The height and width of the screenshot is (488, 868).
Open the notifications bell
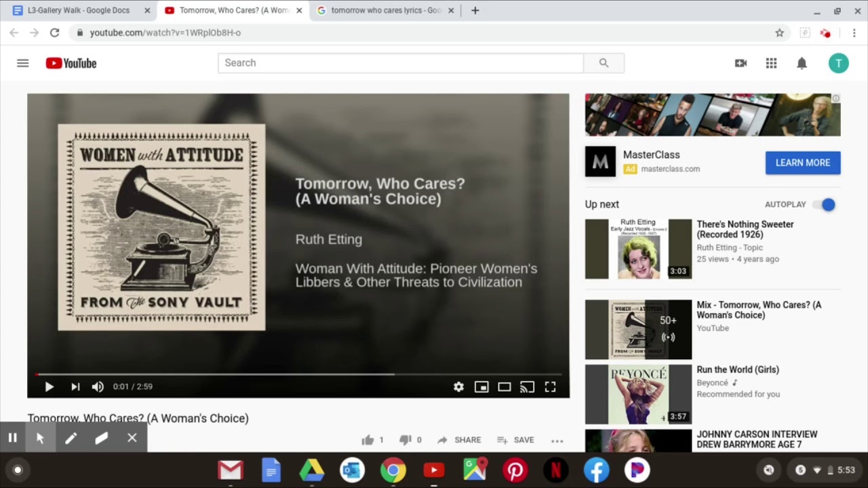click(802, 63)
